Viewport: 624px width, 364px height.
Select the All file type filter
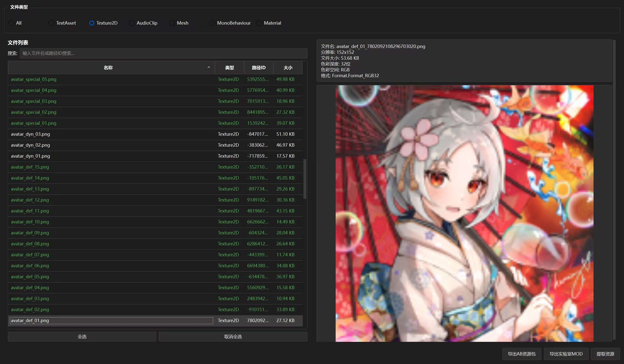pyautogui.click(x=11, y=23)
